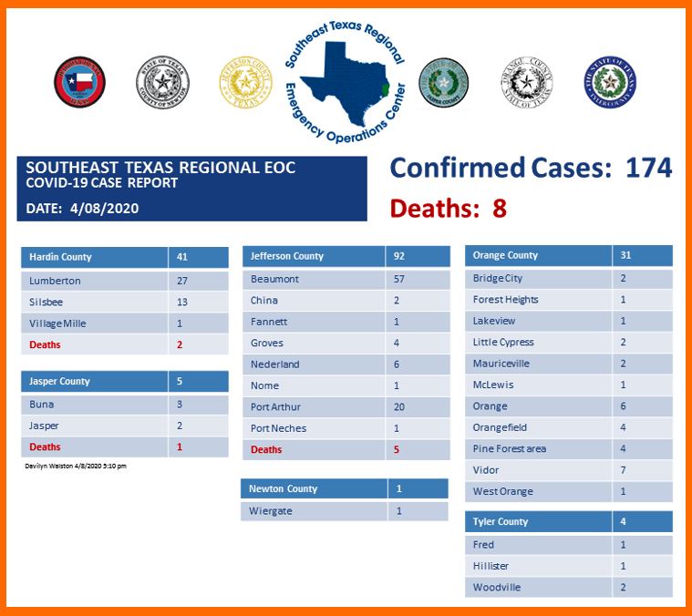Click the 'Devilyn Walston 4/8/2020 5:10 pm' note
The image size is (692, 616).
pyautogui.click(x=76, y=466)
